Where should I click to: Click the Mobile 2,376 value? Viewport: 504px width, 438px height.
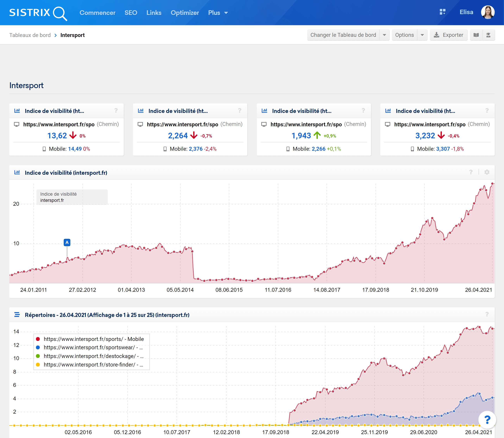196,149
